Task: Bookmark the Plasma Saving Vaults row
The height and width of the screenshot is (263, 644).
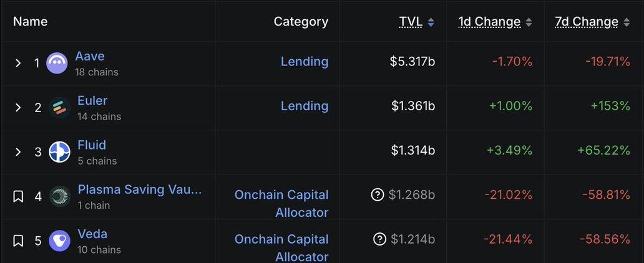Action: [18, 196]
